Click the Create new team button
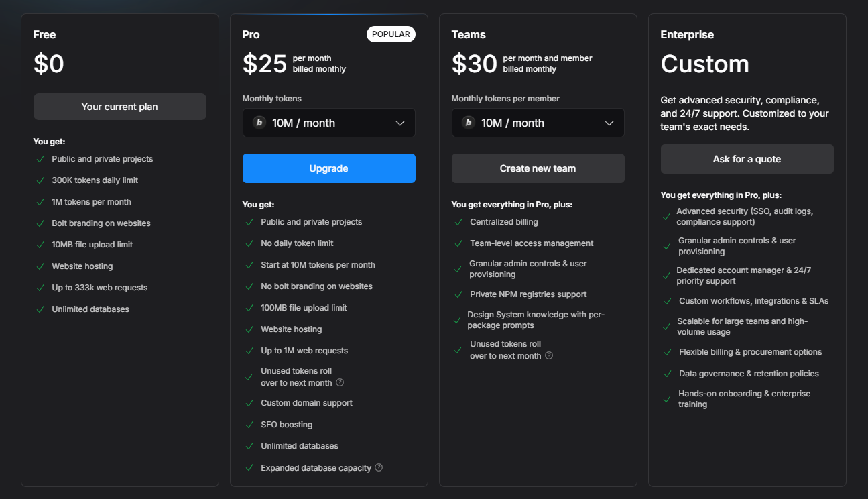Screen dimensions: 868x499 pos(538,168)
